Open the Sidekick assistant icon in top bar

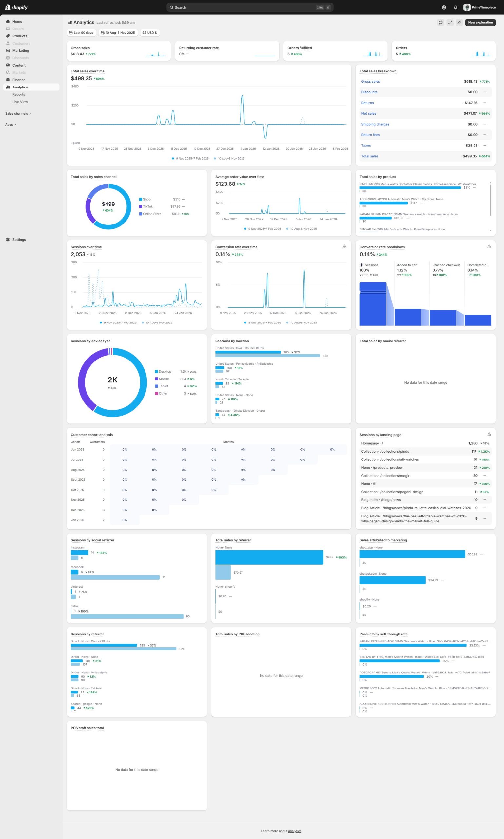pyautogui.click(x=444, y=7)
